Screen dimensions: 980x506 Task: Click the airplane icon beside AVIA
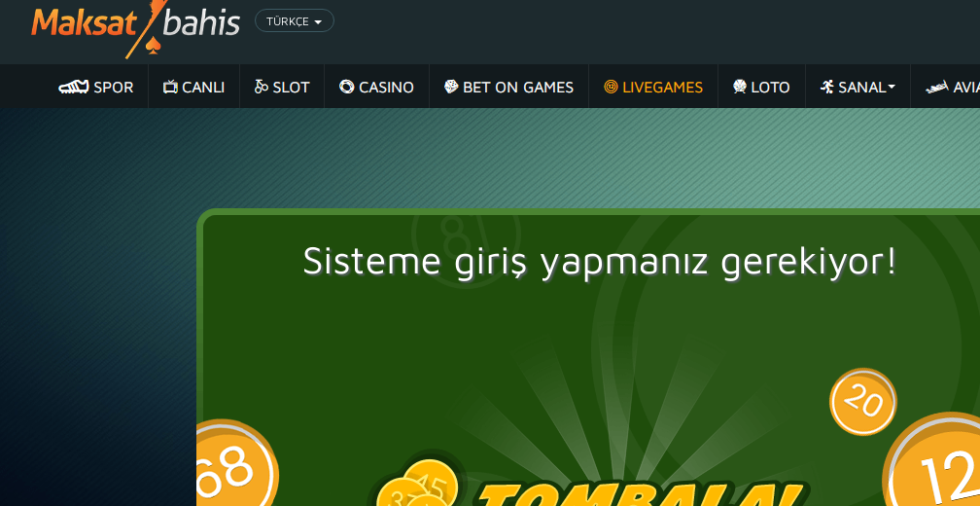tap(937, 88)
